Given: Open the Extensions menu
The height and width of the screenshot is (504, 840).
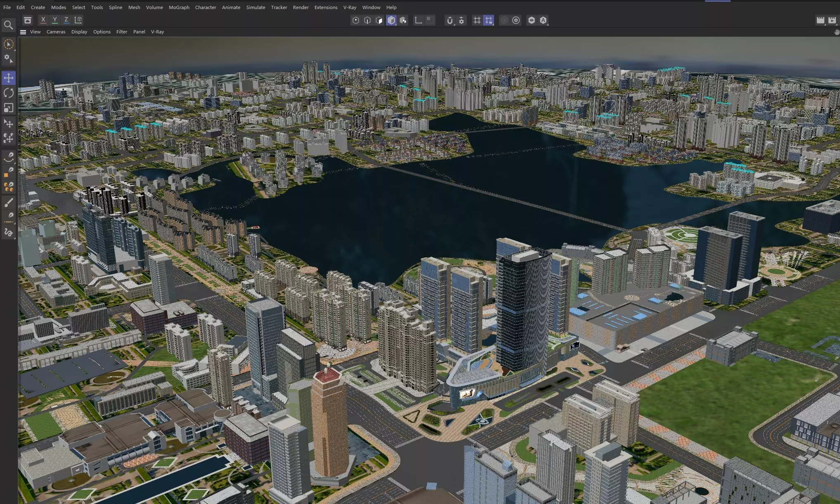Looking at the screenshot, I should 326,7.
